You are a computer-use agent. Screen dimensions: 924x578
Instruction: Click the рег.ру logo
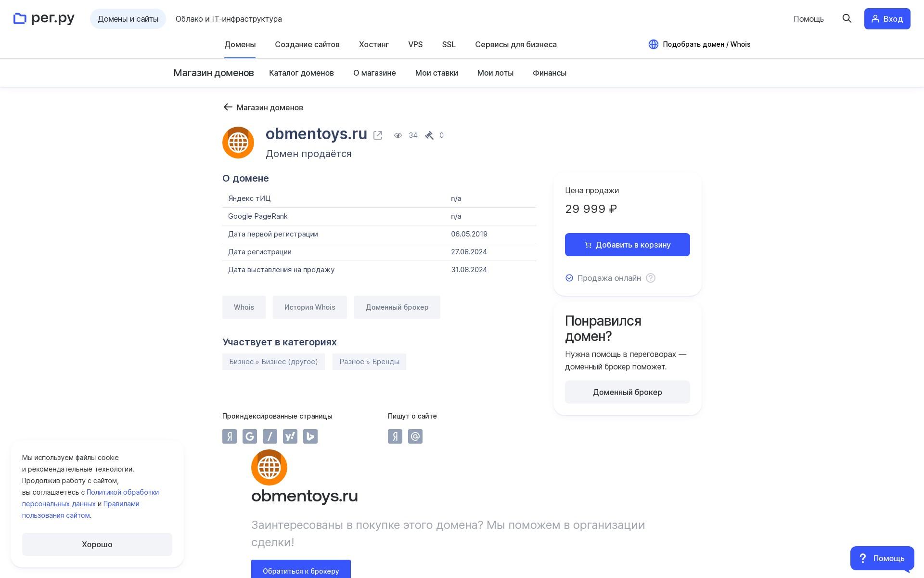pos(44,19)
